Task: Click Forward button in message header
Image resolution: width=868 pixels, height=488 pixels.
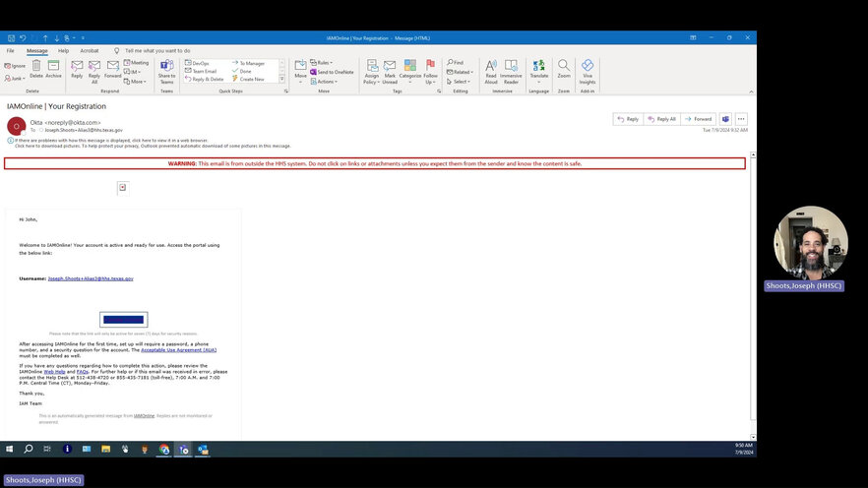Action: click(x=699, y=119)
